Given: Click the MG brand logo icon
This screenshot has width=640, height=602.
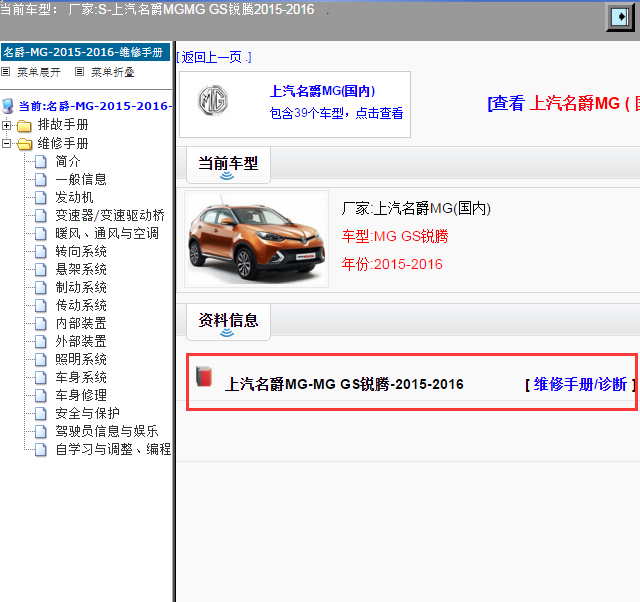Looking at the screenshot, I should [x=212, y=103].
